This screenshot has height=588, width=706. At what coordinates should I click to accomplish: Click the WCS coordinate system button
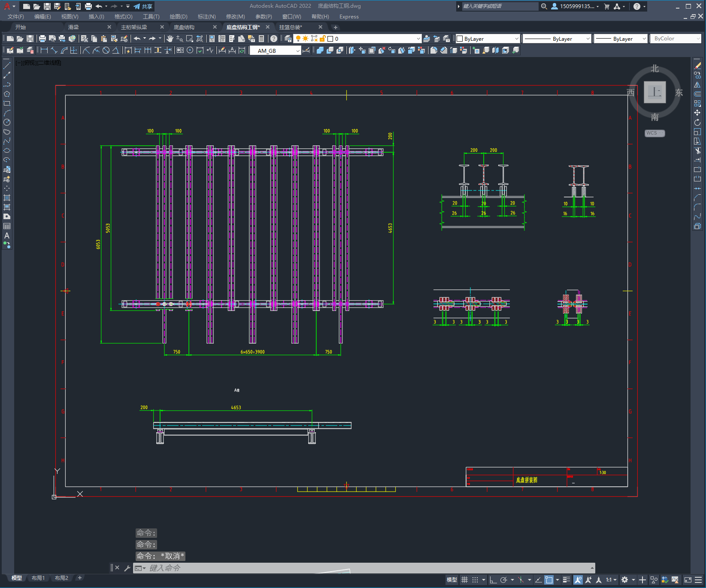(x=654, y=133)
